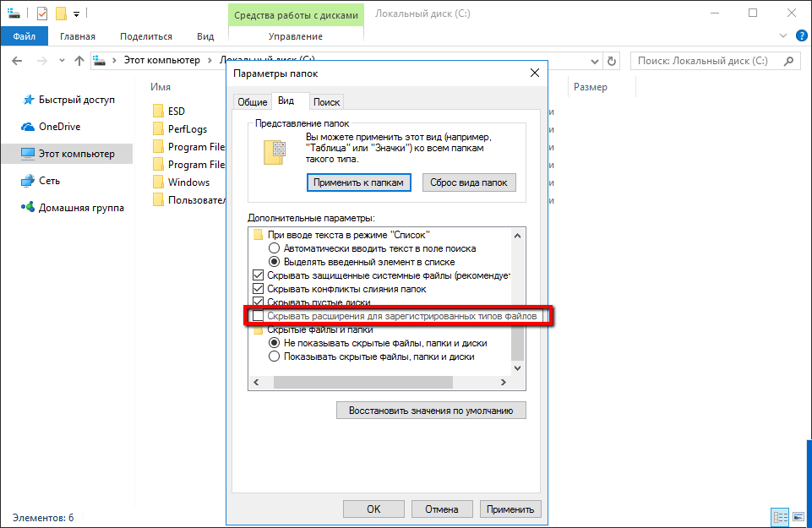812x528 pixels.
Task: Toggle Скрывать защищенные системные файлы checkbox
Action: [x=258, y=275]
